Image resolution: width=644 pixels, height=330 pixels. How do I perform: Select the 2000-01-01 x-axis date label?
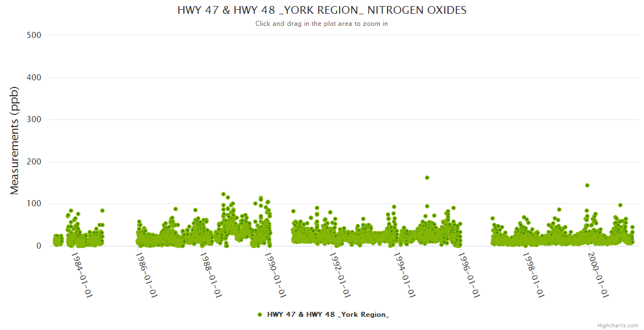coord(598,275)
